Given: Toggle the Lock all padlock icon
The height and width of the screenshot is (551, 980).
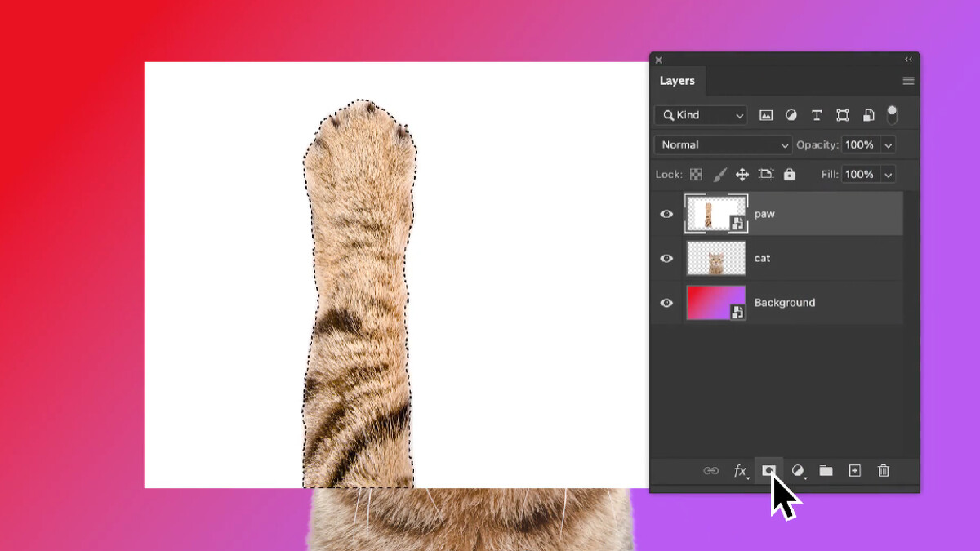Looking at the screenshot, I should 789,175.
